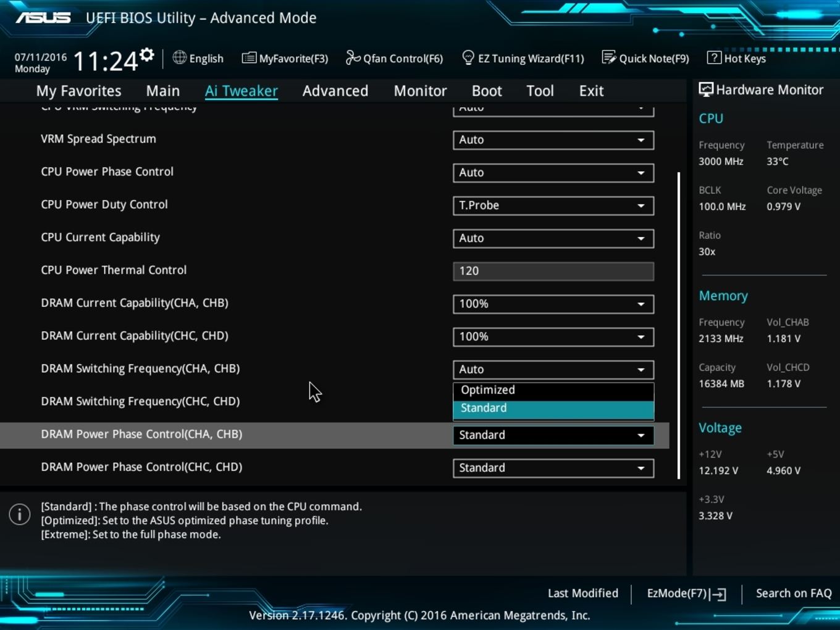This screenshot has height=630, width=840.
Task: Open CPU Power Duty Control dropdown
Action: (553, 205)
